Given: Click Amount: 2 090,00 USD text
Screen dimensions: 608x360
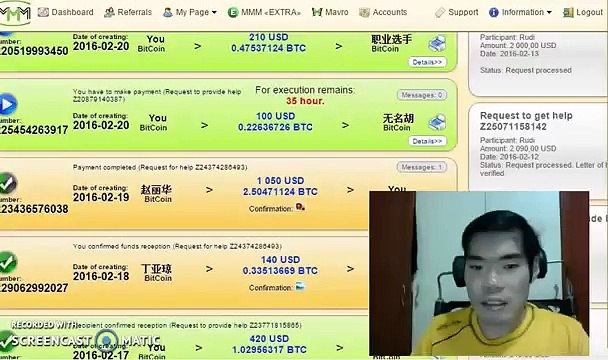Looking at the screenshot, I should [518, 149].
